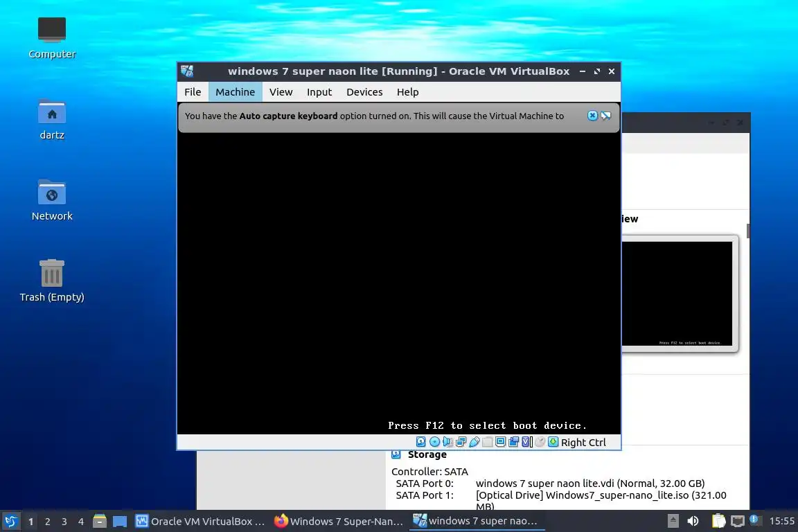
Task: Click the audio status bar icon
Action: pyautogui.click(x=448, y=442)
